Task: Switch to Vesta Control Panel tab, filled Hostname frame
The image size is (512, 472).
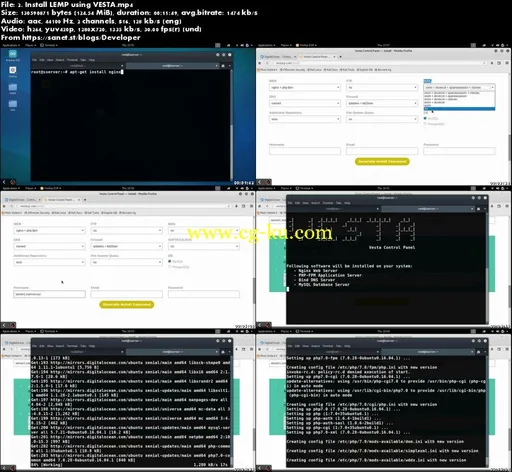Action: pos(61,200)
